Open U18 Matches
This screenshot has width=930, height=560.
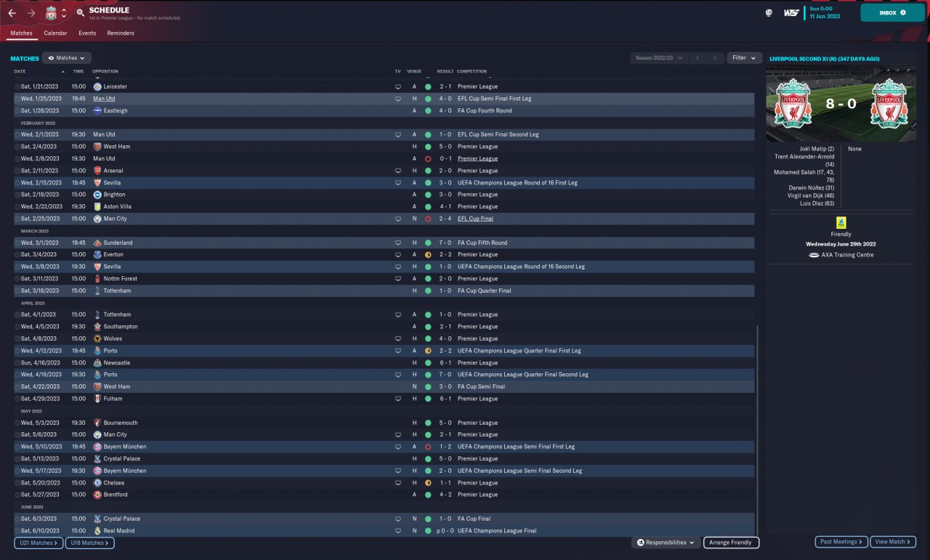point(89,543)
